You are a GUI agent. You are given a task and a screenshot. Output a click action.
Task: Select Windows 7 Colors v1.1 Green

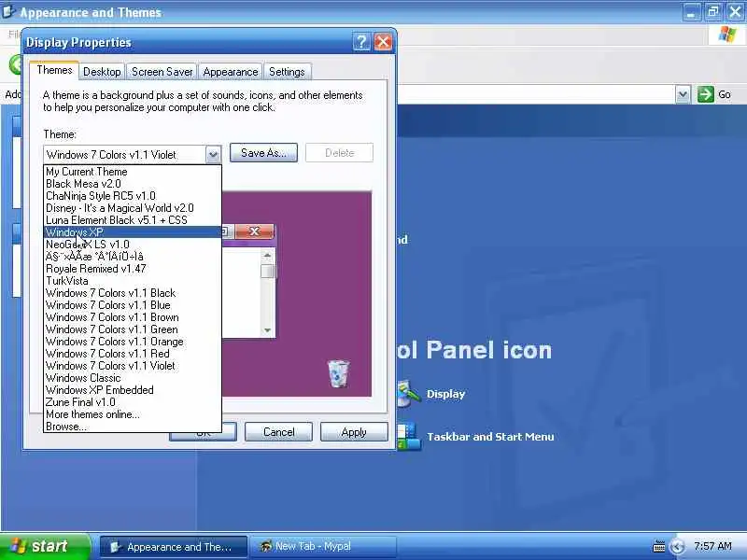tap(133, 329)
